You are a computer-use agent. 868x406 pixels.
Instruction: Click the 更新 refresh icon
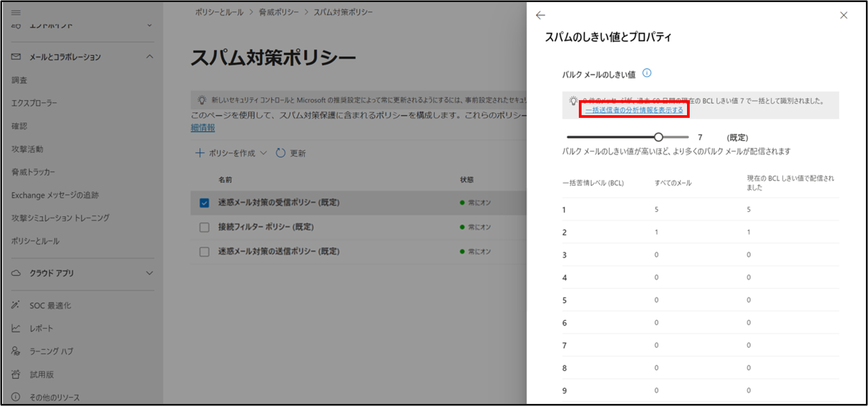(281, 153)
